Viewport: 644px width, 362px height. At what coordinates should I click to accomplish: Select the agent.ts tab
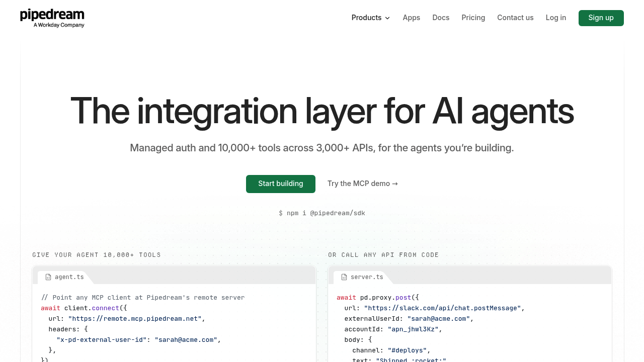pos(64,277)
